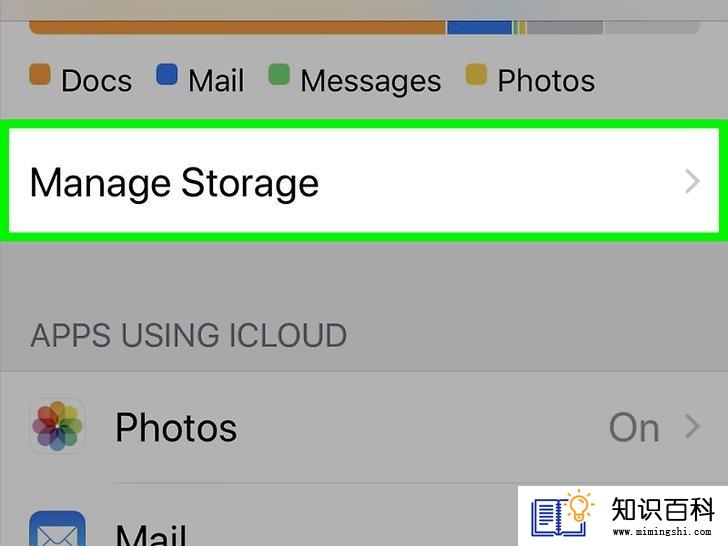Viewport: 728px width, 546px height.
Task: Visit the www.mimingshi.com link
Action: [662, 532]
